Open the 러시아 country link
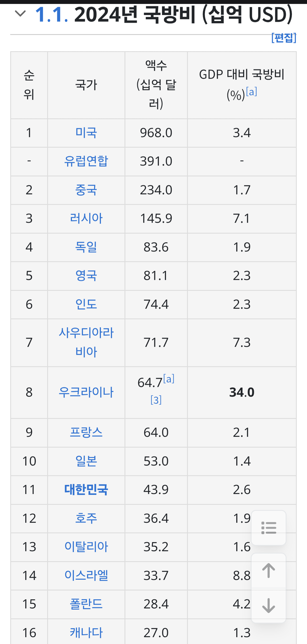 pos(86,219)
